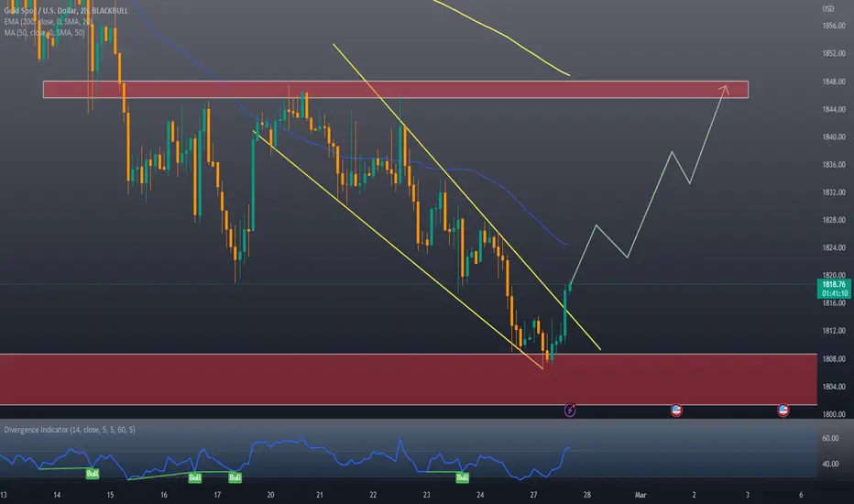854x504 pixels.
Task: Click the Gold Spot / U.S. Dollar symbol title
Action: click(x=66, y=10)
